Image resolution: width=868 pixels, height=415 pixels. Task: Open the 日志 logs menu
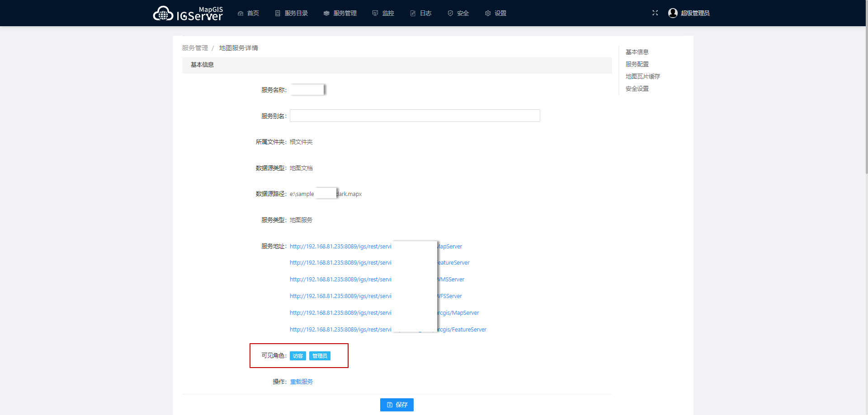click(421, 14)
